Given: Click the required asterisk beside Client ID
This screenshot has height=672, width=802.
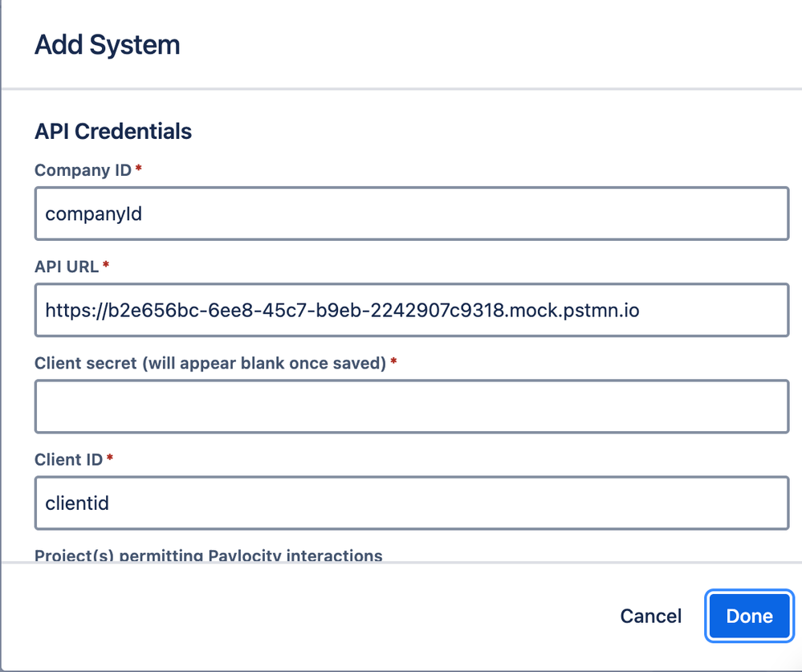Looking at the screenshot, I should coord(110,459).
